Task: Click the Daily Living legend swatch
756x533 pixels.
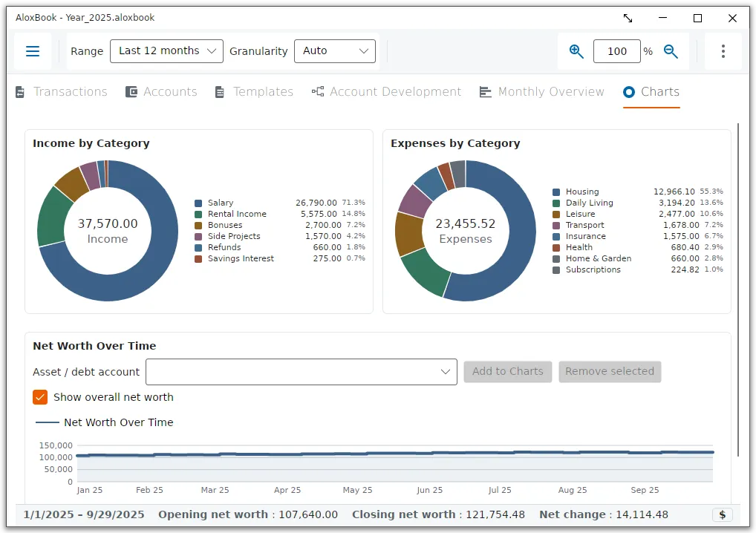Action: (x=556, y=203)
